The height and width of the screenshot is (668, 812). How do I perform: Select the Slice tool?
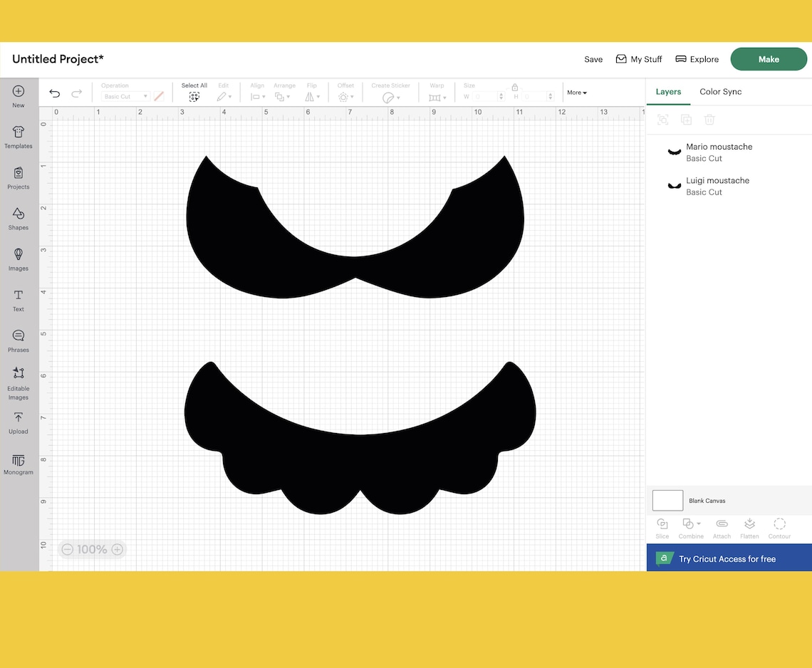[x=662, y=527]
